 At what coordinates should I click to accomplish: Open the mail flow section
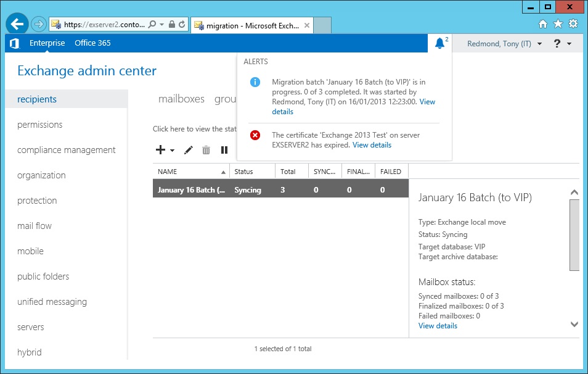point(34,226)
